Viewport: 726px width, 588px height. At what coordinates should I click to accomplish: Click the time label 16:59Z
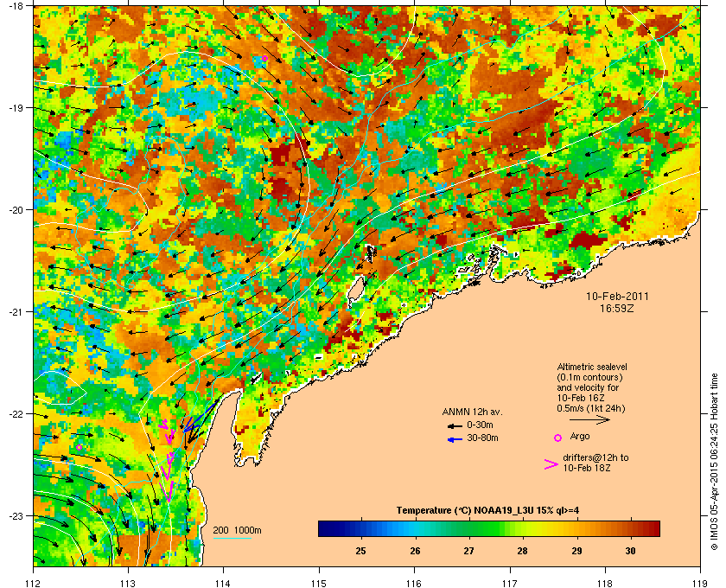coord(617,308)
